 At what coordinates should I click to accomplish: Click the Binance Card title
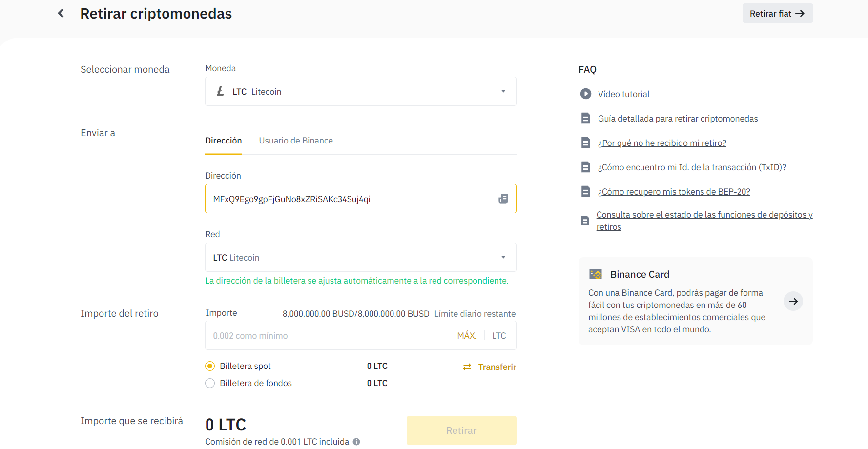click(640, 274)
